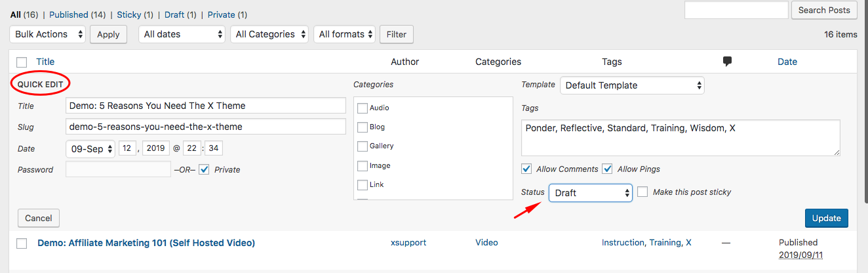Toggle the Private checkbox

click(205, 169)
